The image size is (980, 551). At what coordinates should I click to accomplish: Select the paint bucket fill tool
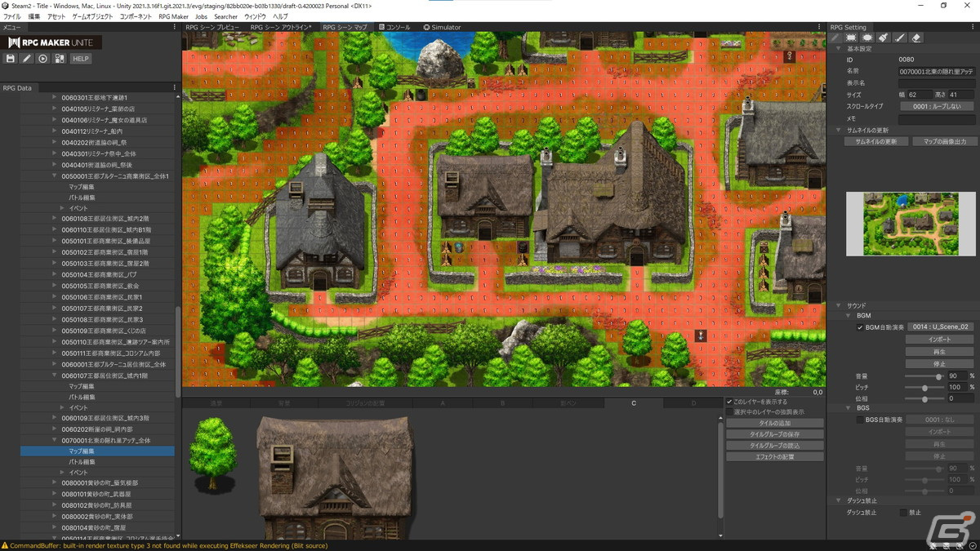884,38
